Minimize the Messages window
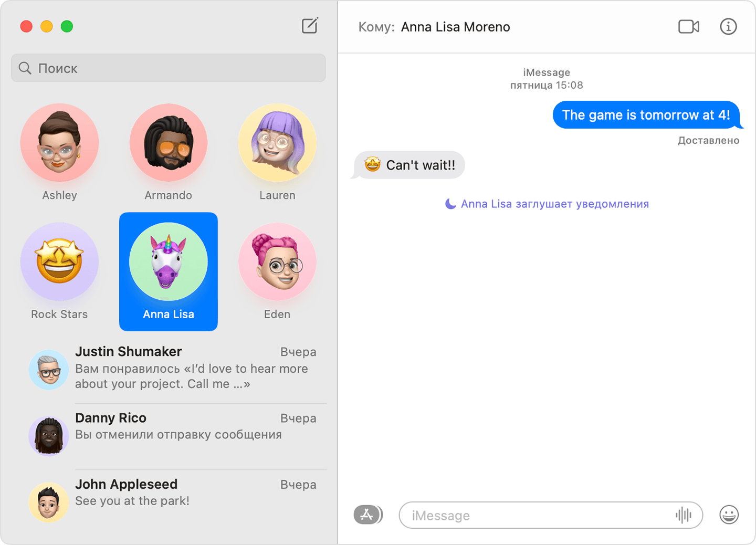This screenshot has width=756, height=545. pos(47,26)
